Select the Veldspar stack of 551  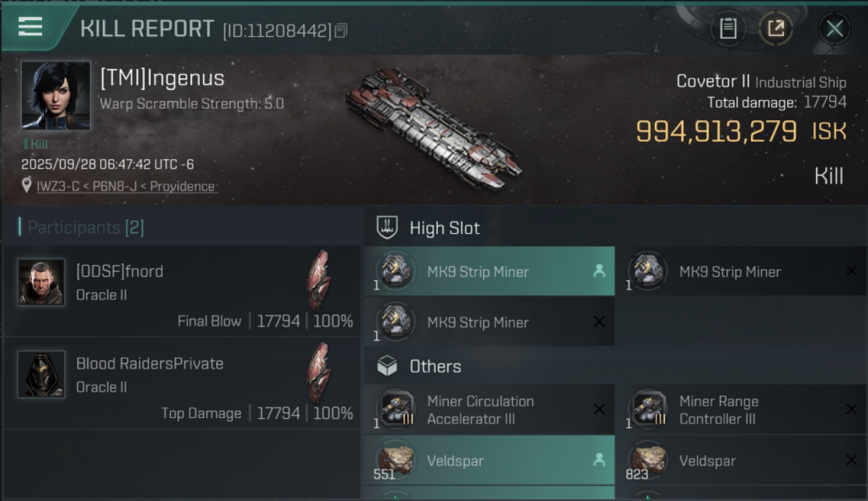click(489, 461)
